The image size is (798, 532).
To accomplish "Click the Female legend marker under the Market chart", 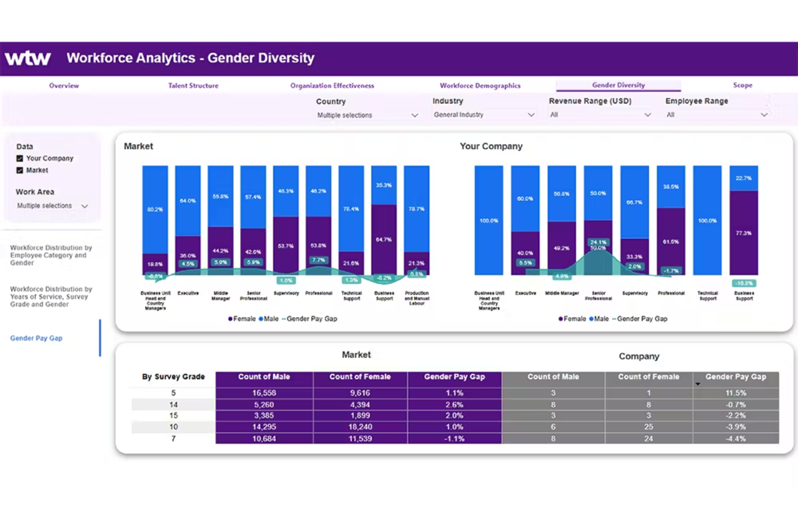I will pyautogui.click(x=230, y=319).
